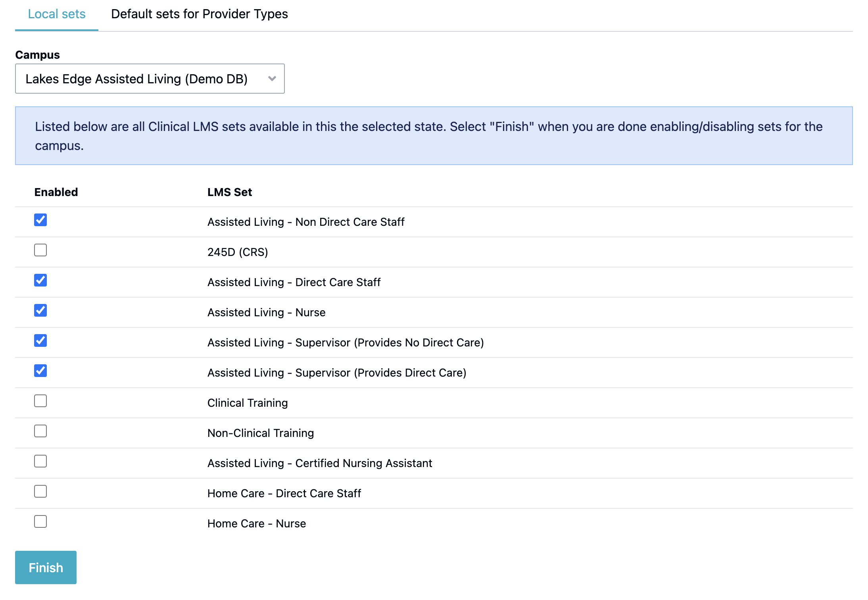Disable Assisted Living - Direct Care Staff set
Screen dimensions: 868x600
click(x=40, y=280)
